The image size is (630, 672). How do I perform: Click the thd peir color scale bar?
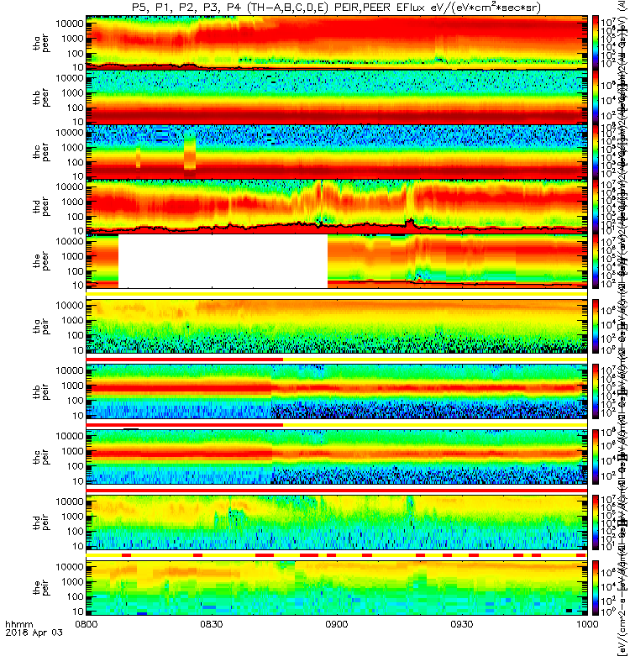(596, 522)
